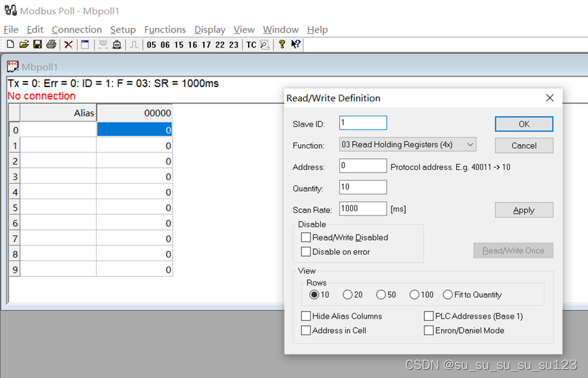Click function 06 Write Single Register
The height and width of the screenshot is (378, 588).
[x=165, y=45]
